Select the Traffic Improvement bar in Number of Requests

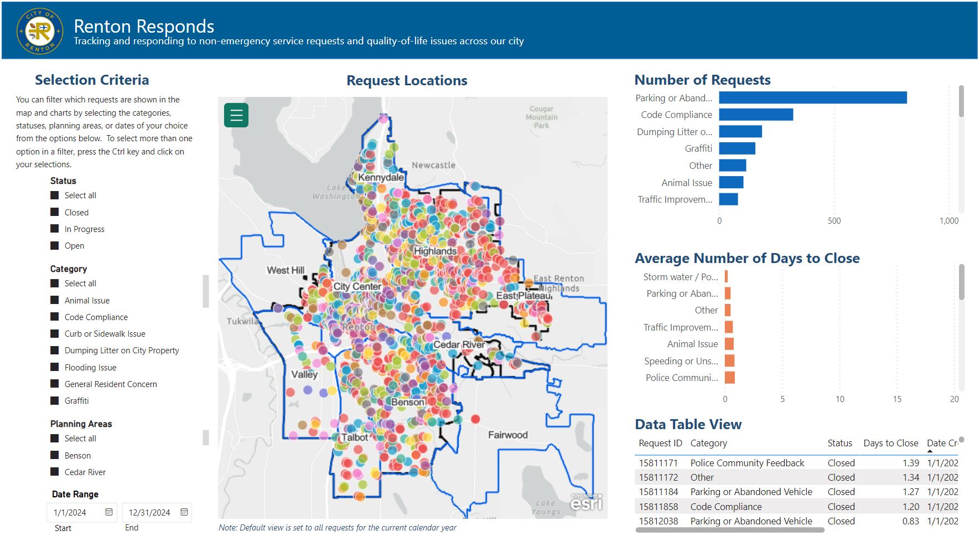[728, 199]
